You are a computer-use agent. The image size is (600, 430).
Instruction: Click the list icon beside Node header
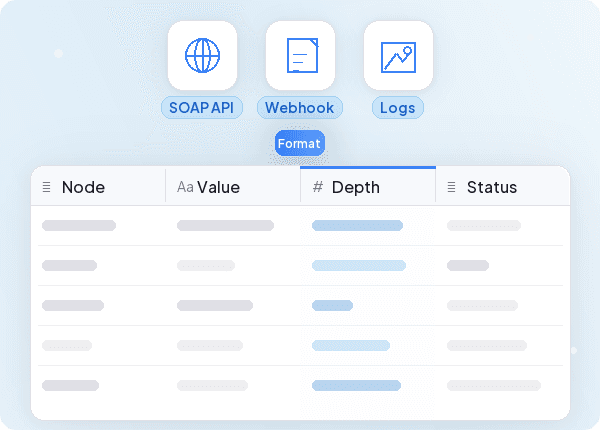point(47,187)
